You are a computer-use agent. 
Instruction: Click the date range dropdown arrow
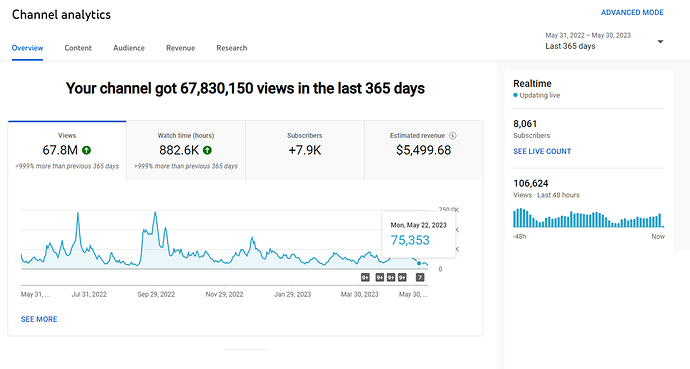coord(660,42)
